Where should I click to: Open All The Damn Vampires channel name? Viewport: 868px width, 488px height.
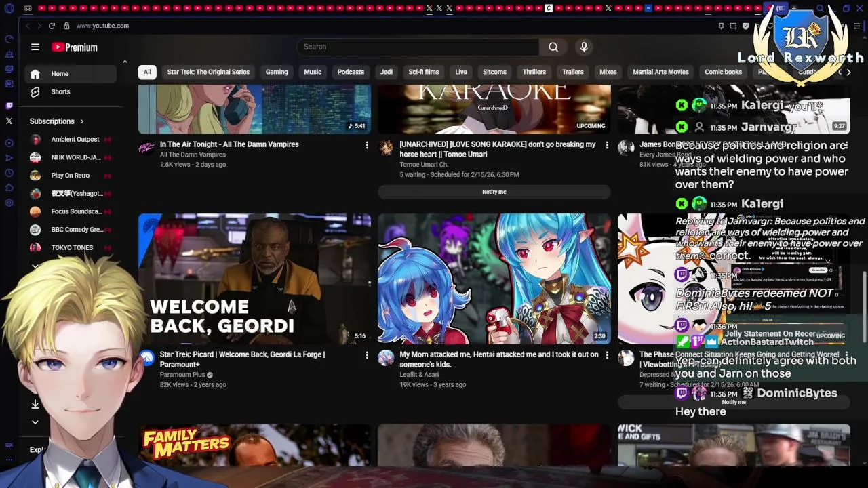tap(193, 155)
